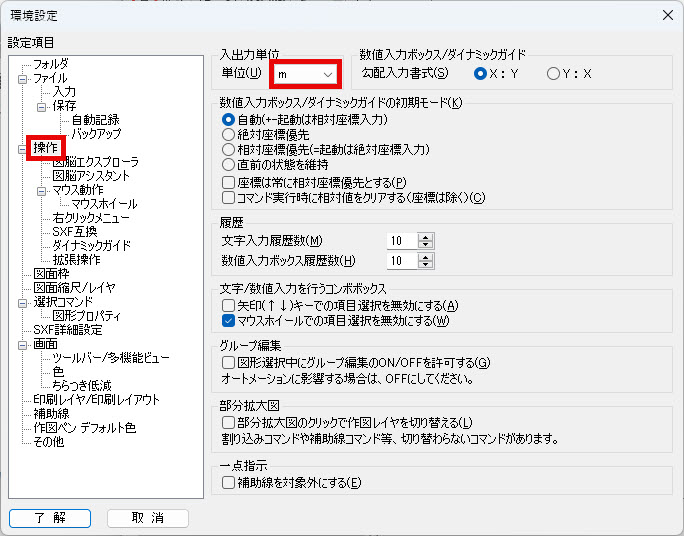The height and width of the screenshot is (536, 684).
Task: Choose 絶対座標優先 initial mode option
Action: pyautogui.click(x=228, y=134)
